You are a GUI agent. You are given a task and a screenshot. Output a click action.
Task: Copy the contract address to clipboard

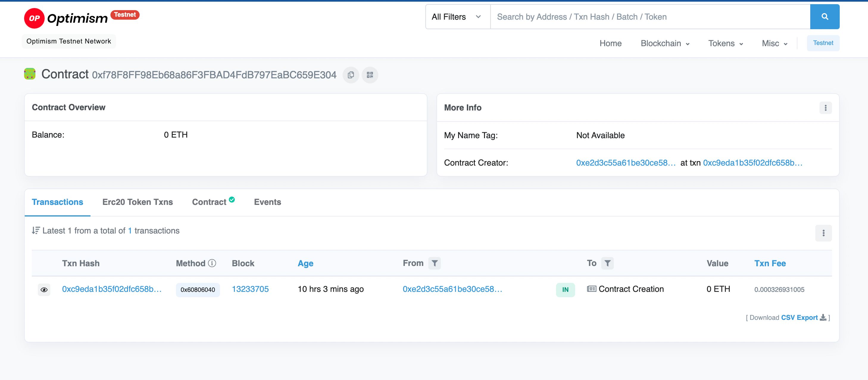click(x=351, y=75)
